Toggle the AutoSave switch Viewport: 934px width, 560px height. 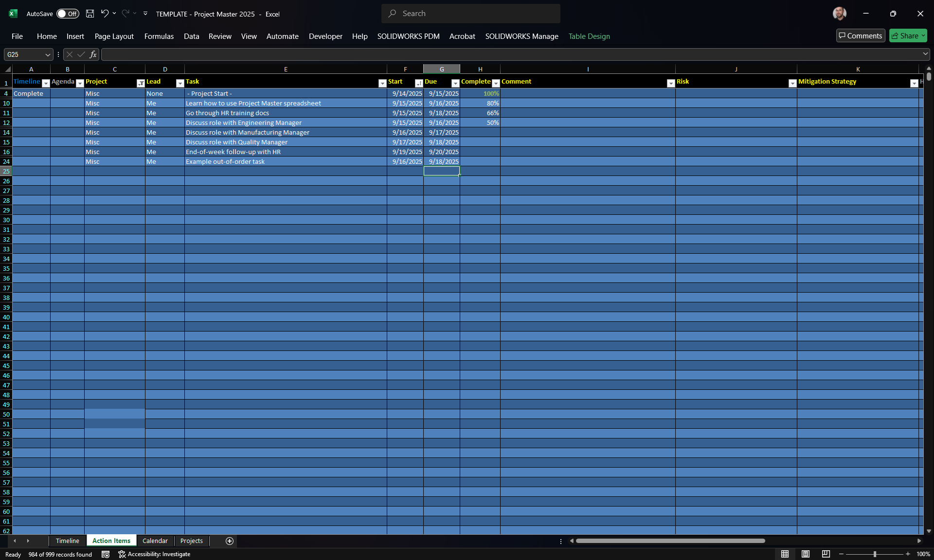coord(68,14)
